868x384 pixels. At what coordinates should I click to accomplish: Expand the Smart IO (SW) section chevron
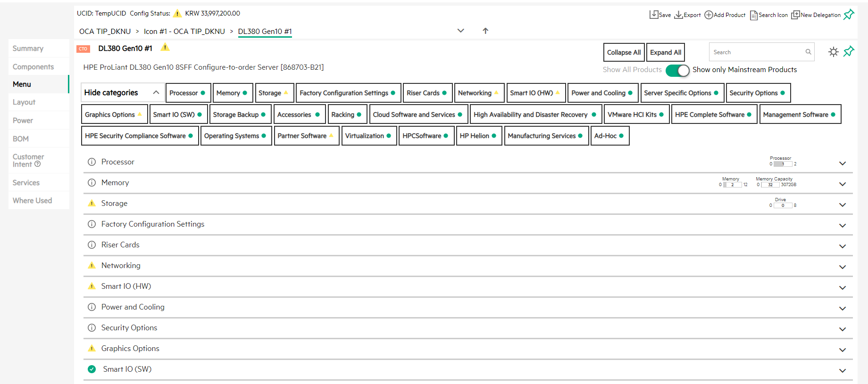pyautogui.click(x=843, y=371)
